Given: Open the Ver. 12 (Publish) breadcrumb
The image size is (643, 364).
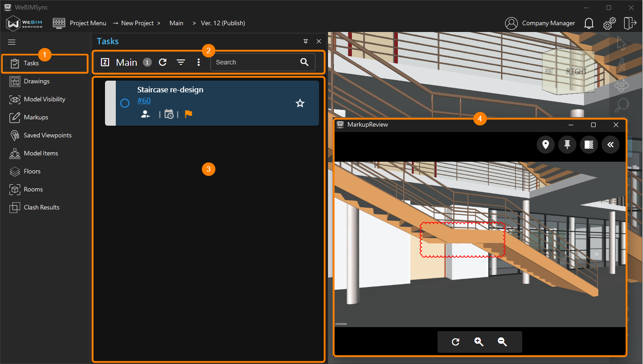Looking at the screenshot, I should coord(223,23).
